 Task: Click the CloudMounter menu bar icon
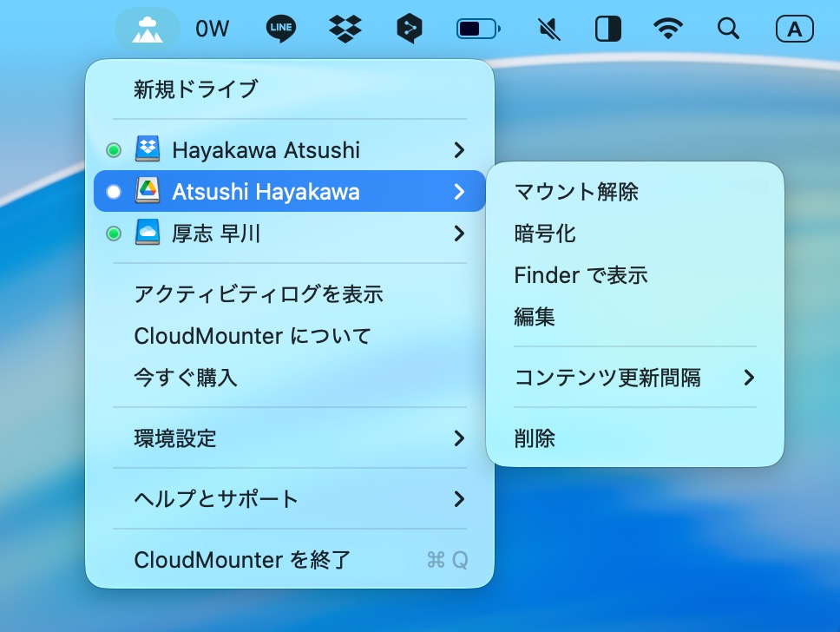click(148, 30)
